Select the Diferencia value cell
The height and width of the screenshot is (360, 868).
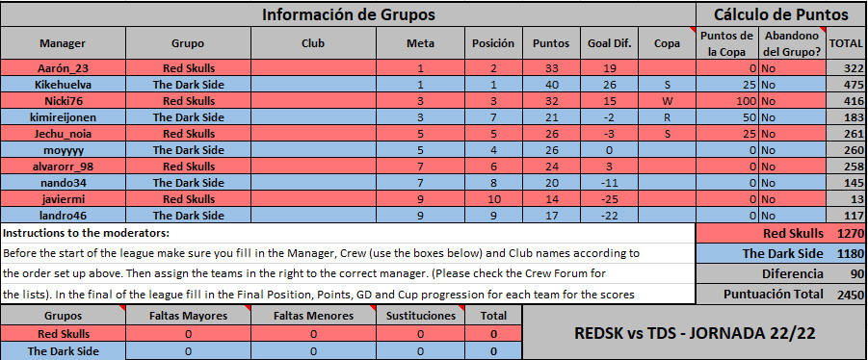tap(847, 273)
